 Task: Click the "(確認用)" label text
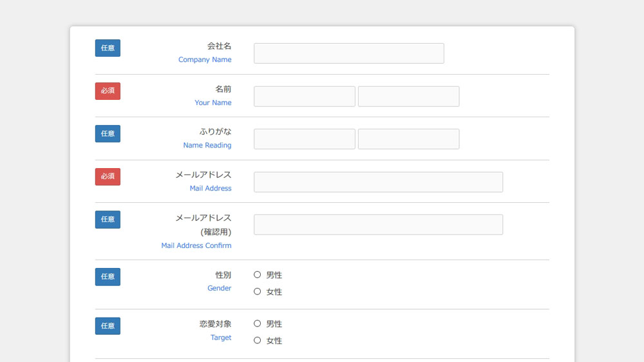[x=216, y=232]
